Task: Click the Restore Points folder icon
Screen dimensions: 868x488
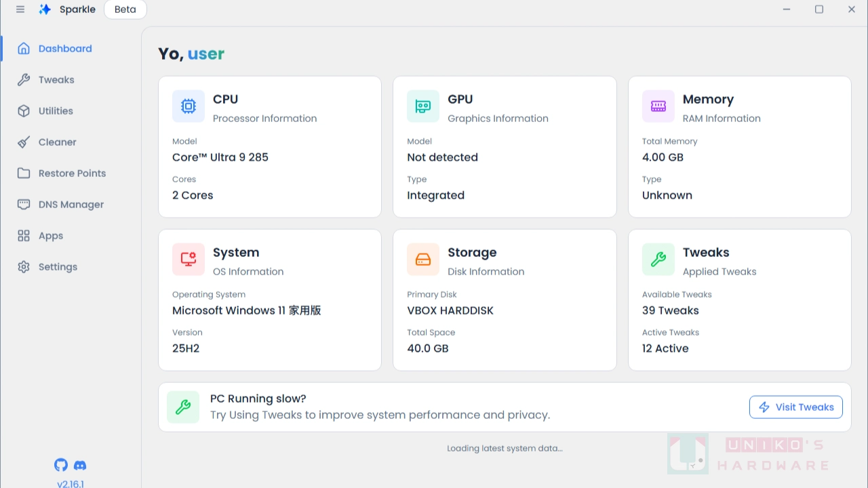Action: tap(24, 174)
